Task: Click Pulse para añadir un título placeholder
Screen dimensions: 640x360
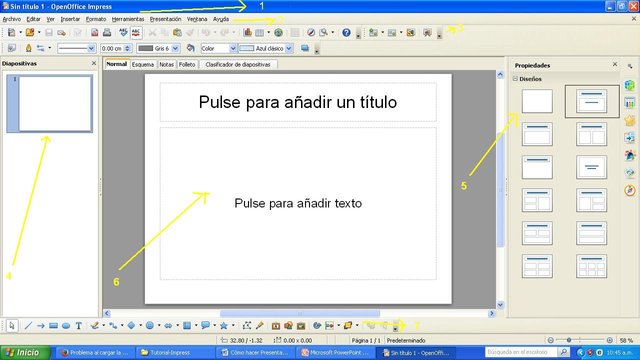Action: (x=298, y=102)
